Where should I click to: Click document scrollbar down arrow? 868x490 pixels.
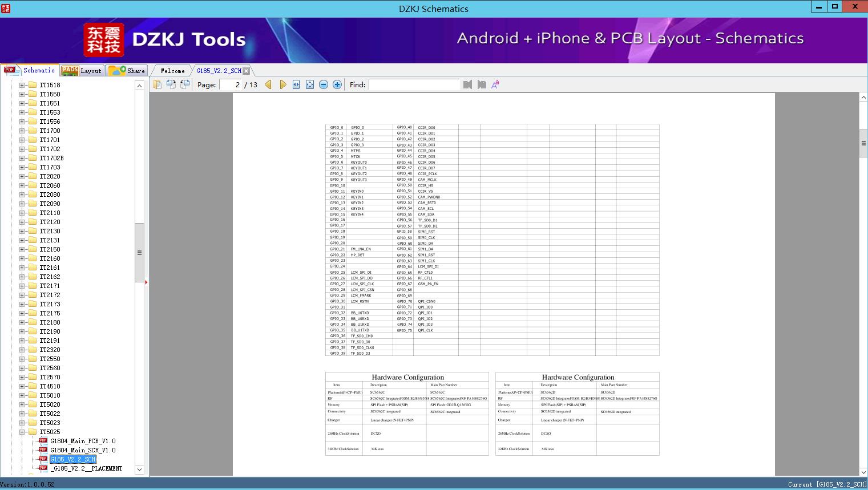(x=863, y=472)
